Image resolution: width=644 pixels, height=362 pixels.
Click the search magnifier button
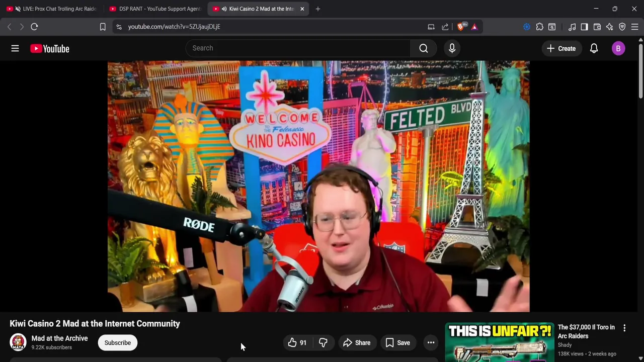[x=424, y=48]
